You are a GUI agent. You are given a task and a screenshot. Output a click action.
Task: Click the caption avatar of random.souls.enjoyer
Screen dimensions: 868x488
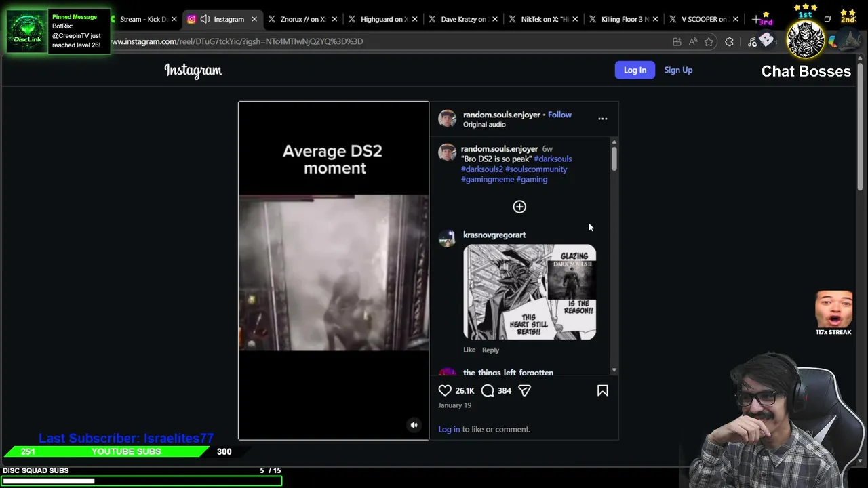pos(447,152)
